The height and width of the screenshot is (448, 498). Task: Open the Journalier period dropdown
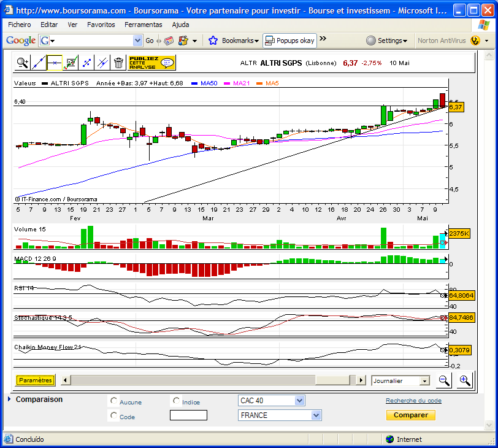tap(400, 380)
